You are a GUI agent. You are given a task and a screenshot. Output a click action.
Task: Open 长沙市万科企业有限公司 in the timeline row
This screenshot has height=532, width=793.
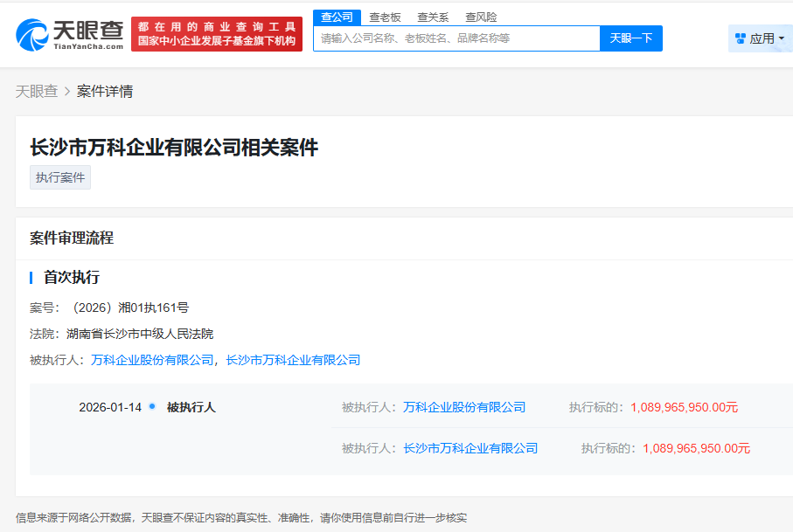(x=470, y=448)
